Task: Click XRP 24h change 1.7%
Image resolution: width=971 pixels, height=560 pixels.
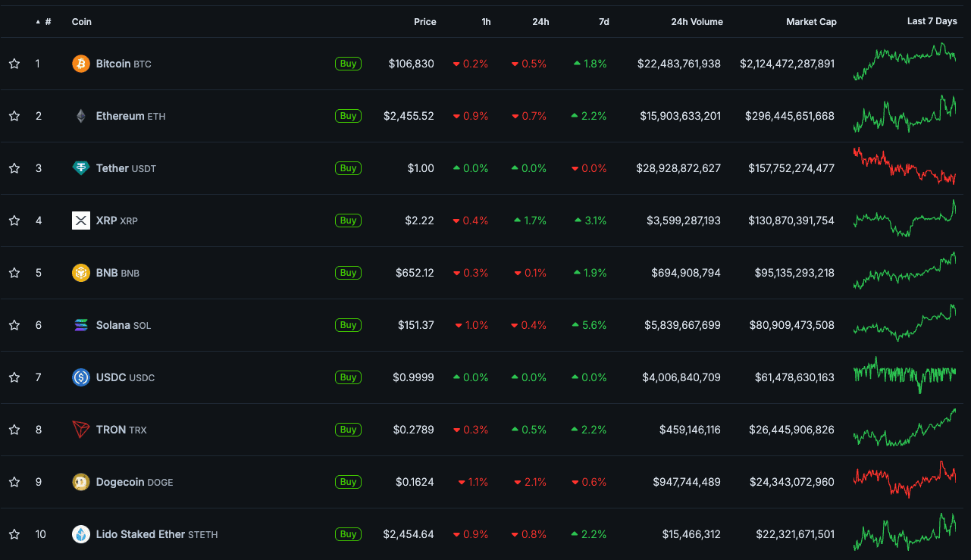Action: (x=530, y=221)
